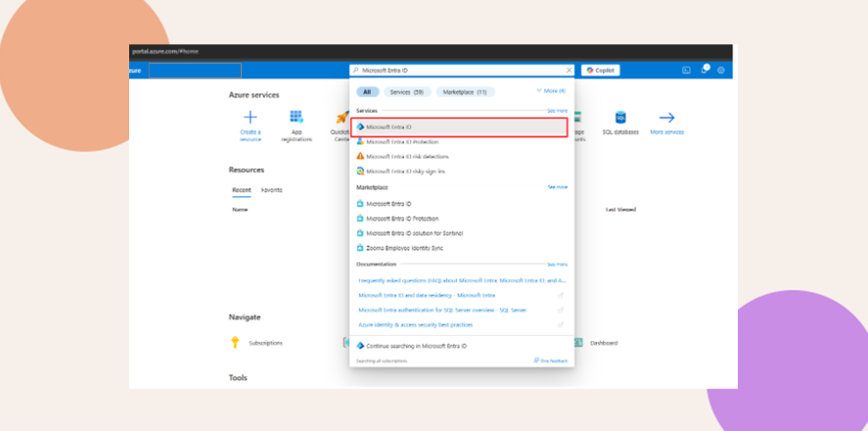Open the data residency documentation link
Viewport: 868px width, 431px height.
(x=427, y=295)
